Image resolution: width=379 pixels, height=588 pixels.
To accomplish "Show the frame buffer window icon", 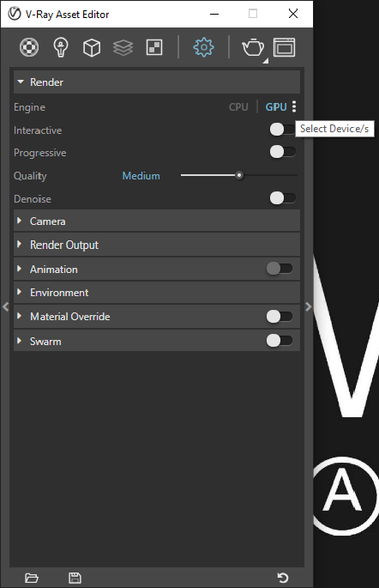I will (285, 47).
